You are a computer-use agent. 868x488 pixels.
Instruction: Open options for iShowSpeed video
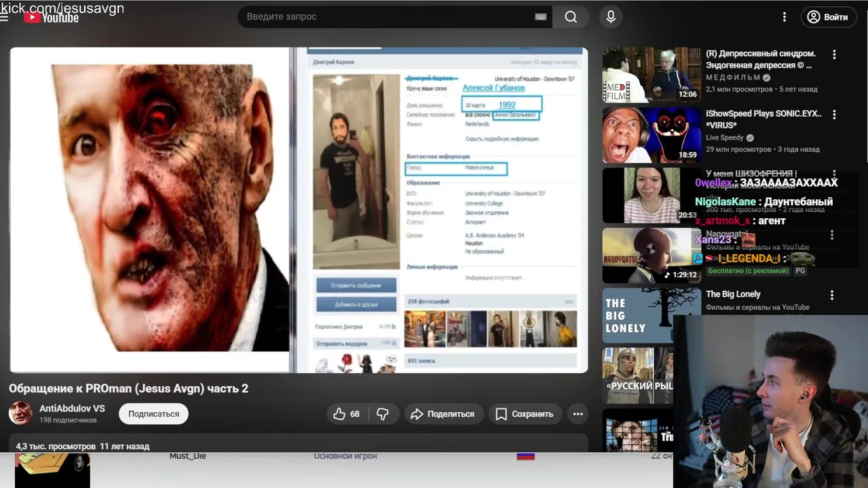834,115
